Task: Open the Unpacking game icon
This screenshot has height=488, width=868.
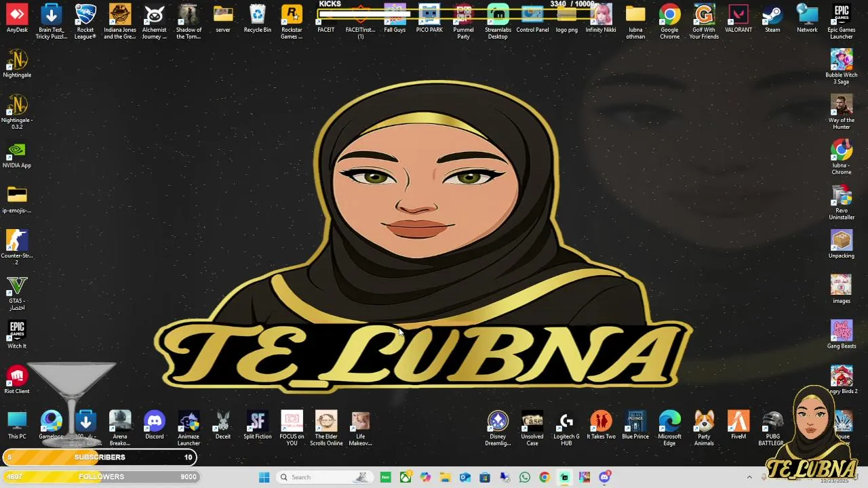Action: click(842, 245)
